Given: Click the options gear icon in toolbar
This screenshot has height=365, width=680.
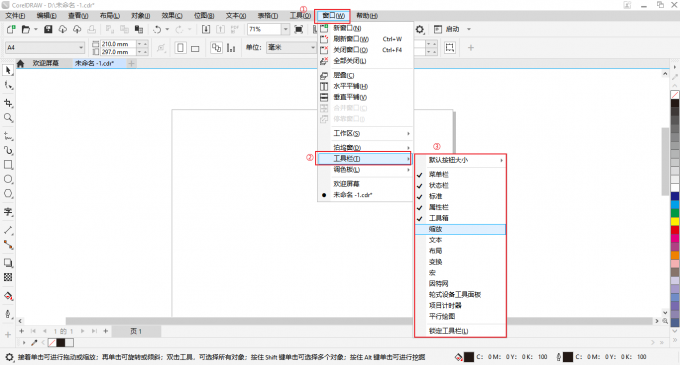Looking at the screenshot, I should (420, 29).
